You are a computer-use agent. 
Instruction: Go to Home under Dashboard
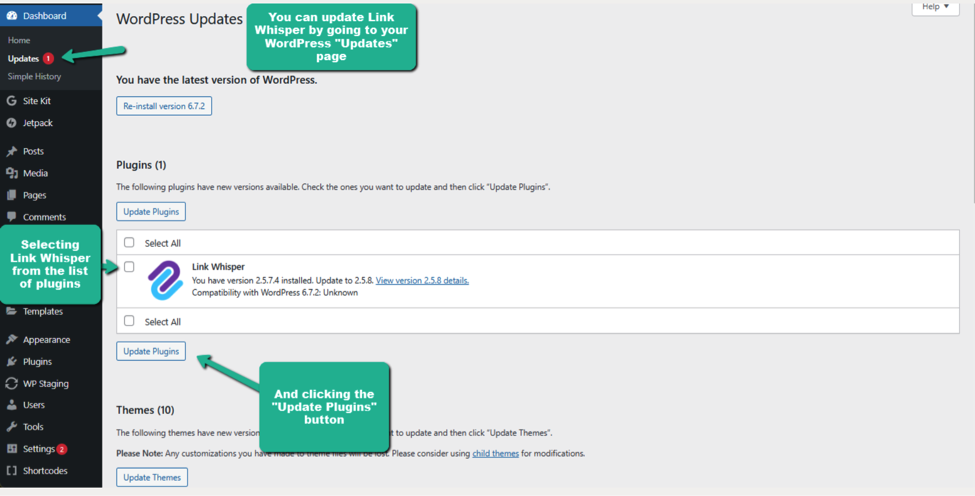pos(19,40)
